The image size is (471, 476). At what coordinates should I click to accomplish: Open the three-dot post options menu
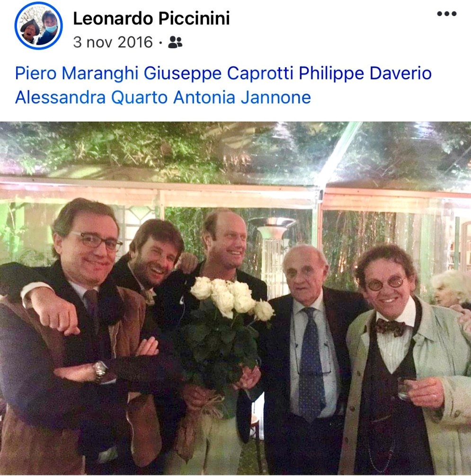[x=446, y=14]
